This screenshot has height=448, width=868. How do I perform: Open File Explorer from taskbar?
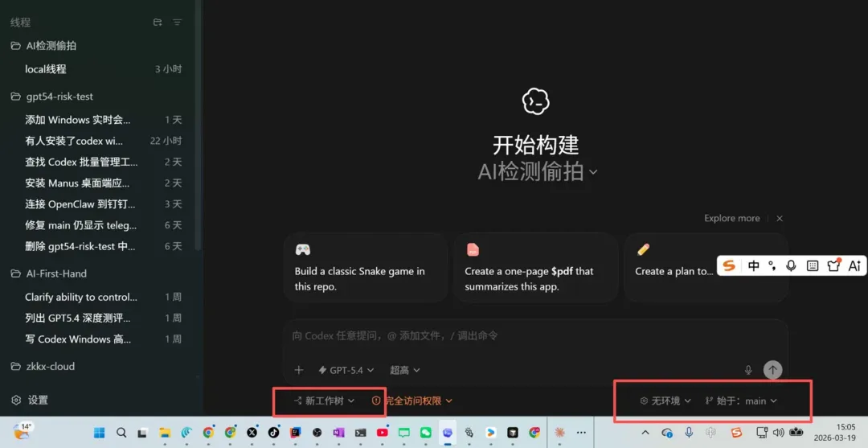coord(165,432)
